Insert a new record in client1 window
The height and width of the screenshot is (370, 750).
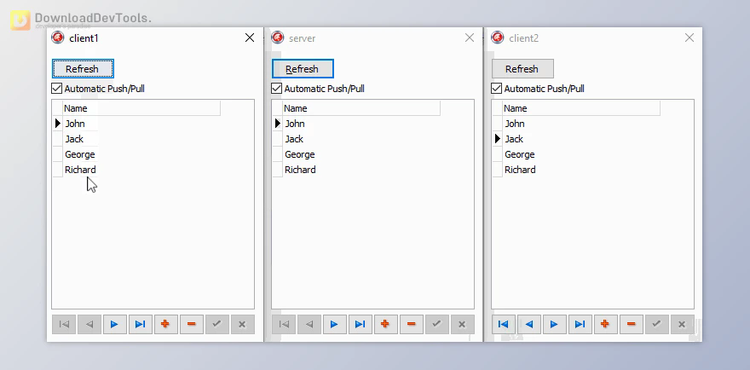[x=165, y=324]
